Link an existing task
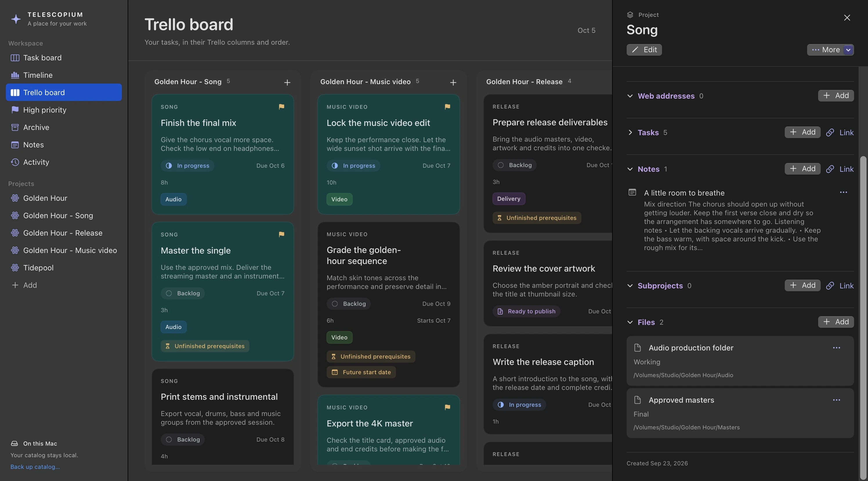This screenshot has height=481, width=868. (x=840, y=133)
